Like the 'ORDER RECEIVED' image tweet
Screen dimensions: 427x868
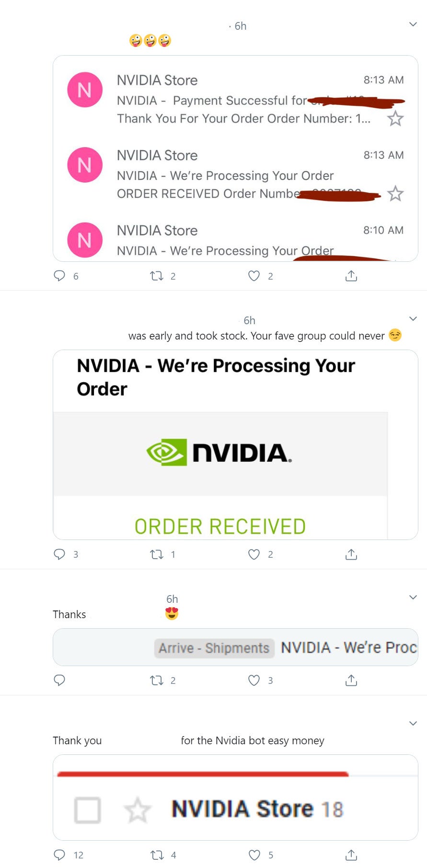pos(254,554)
